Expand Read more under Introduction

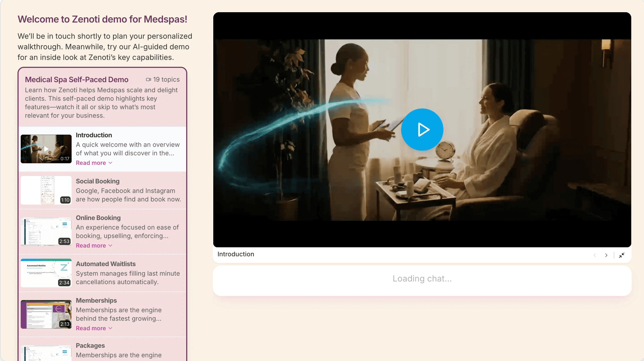pyautogui.click(x=94, y=163)
